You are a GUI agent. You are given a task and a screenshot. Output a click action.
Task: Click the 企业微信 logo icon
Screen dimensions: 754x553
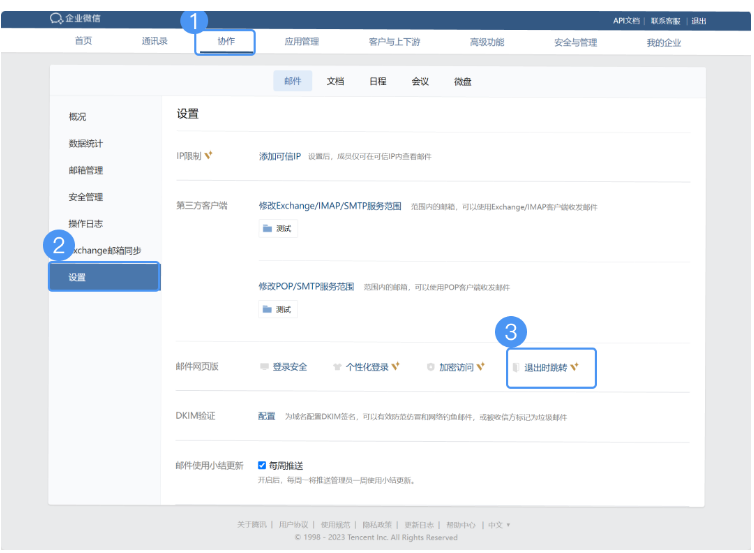56,19
